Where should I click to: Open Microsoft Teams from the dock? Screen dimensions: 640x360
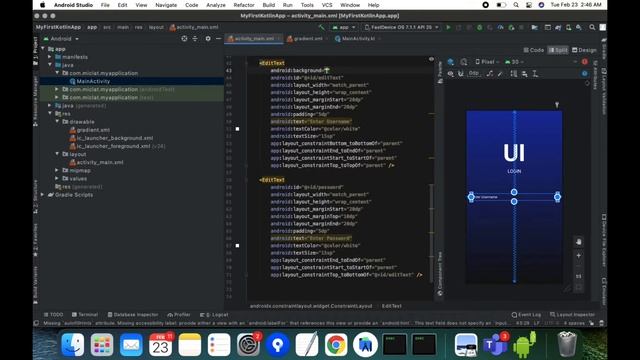point(495,345)
